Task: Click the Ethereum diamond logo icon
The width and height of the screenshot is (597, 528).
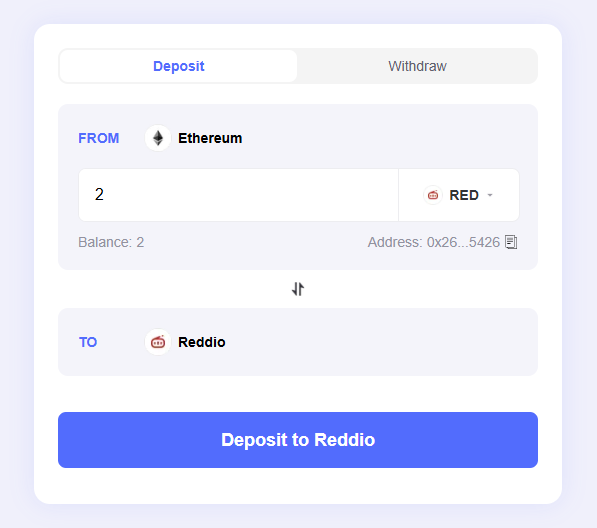Action: click(x=158, y=138)
